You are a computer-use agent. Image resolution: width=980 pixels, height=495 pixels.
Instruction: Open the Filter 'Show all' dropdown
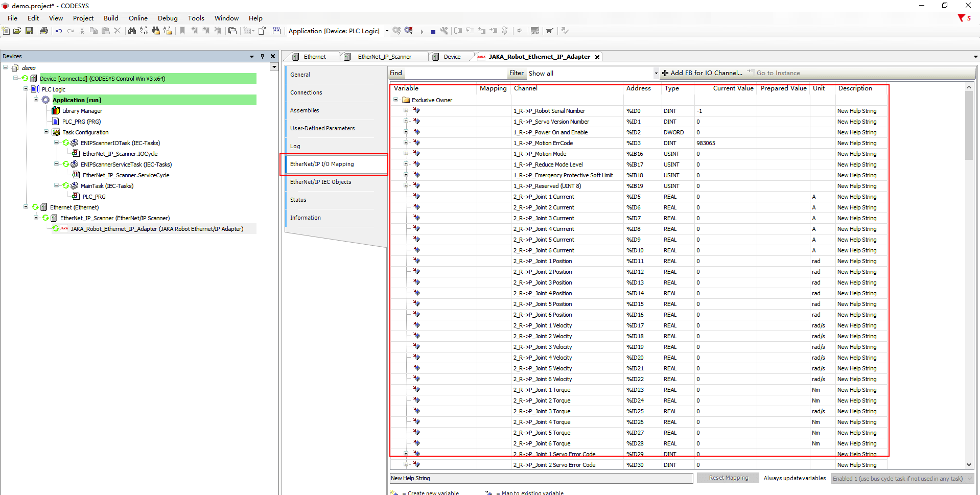[x=656, y=74]
